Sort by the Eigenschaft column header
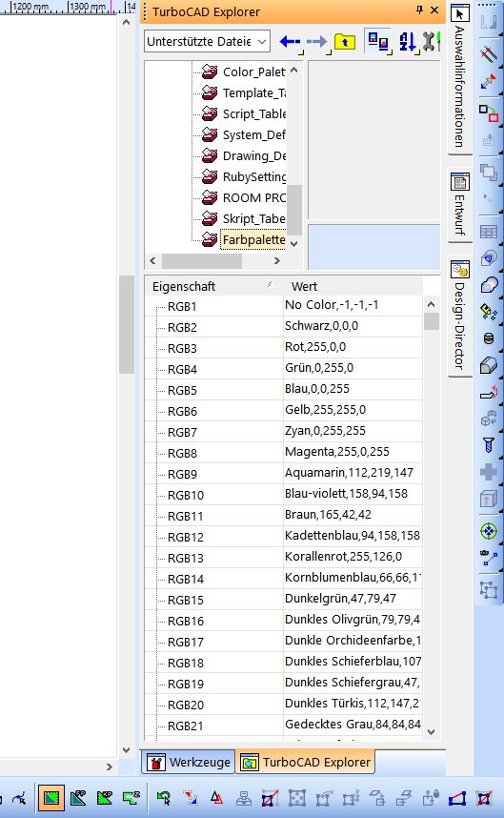Viewport: 504px width, 818px height. (x=212, y=286)
